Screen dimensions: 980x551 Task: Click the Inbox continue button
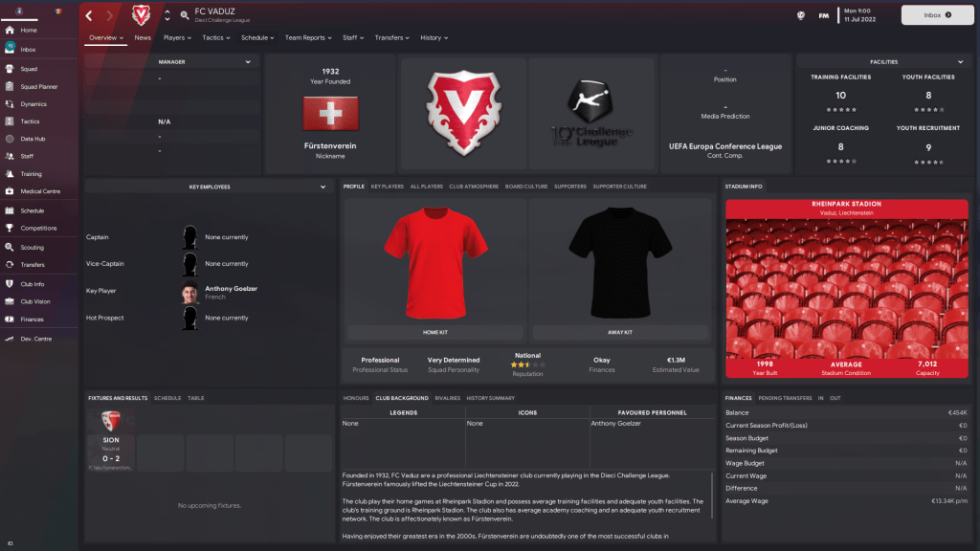pyautogui.click(x=937, y=15)
